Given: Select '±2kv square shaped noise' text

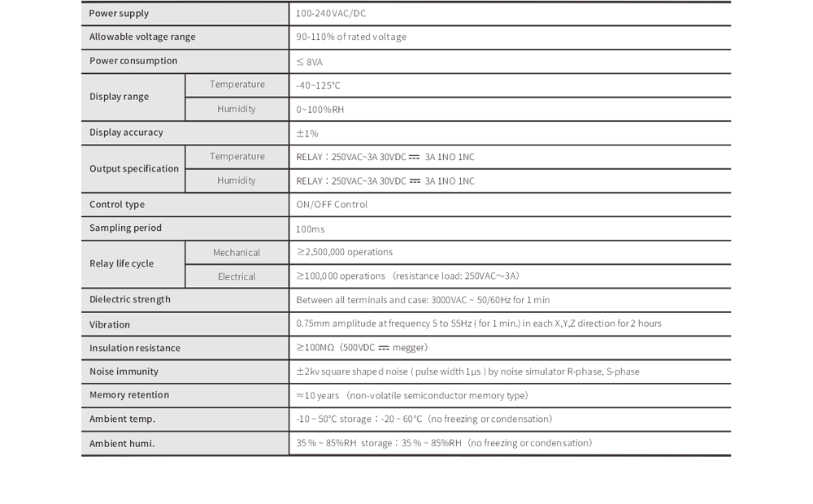Looking at the screenshot, I should point(467,371).
